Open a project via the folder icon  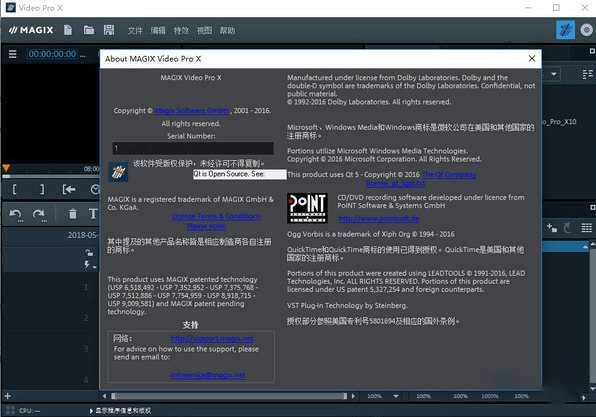[x=89, y=30]
